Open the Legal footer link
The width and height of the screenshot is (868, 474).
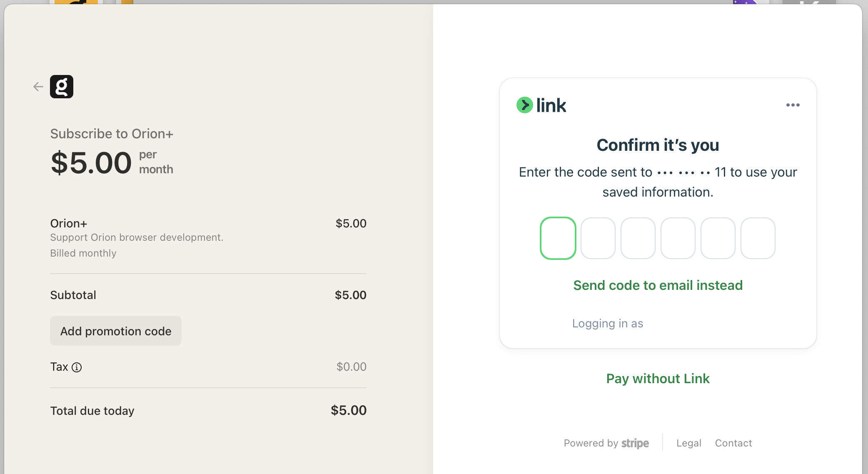(689, 443)
